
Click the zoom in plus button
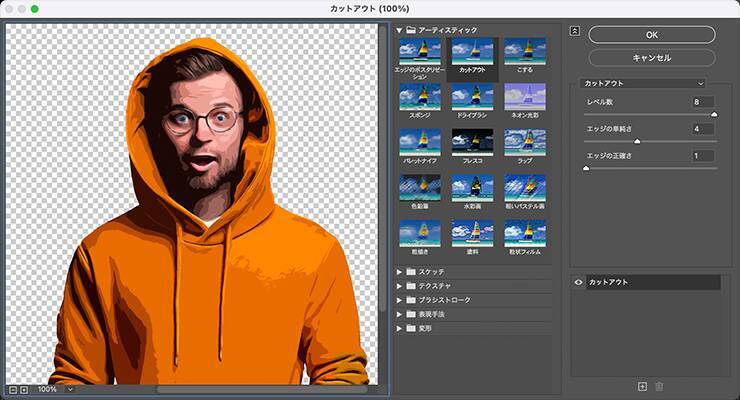[x=24, y=388]
